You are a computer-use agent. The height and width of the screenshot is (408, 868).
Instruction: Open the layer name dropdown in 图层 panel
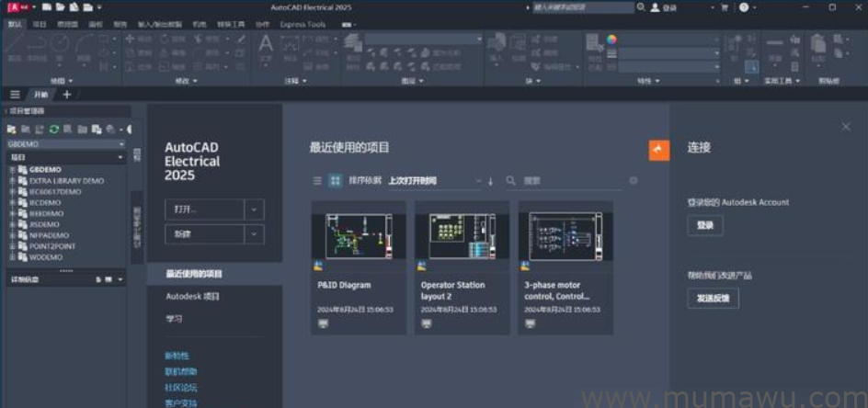pyautogui.click(x=424, y=39)
